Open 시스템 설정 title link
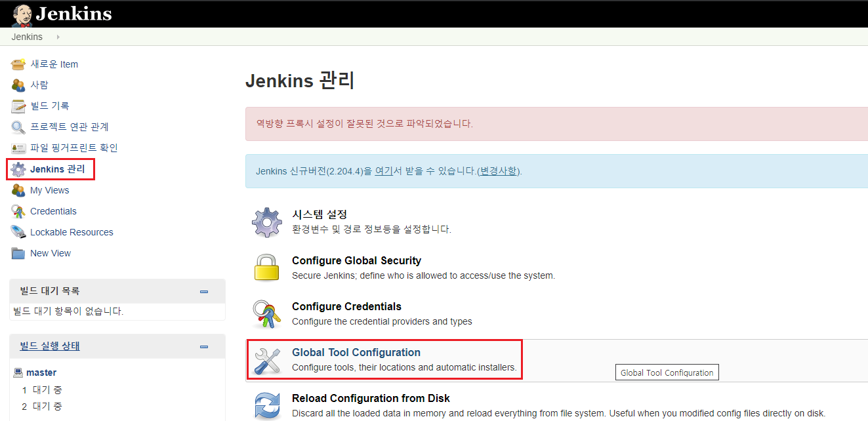The height and width of the screenshot is (421, 868). click(x=320, y=214)
